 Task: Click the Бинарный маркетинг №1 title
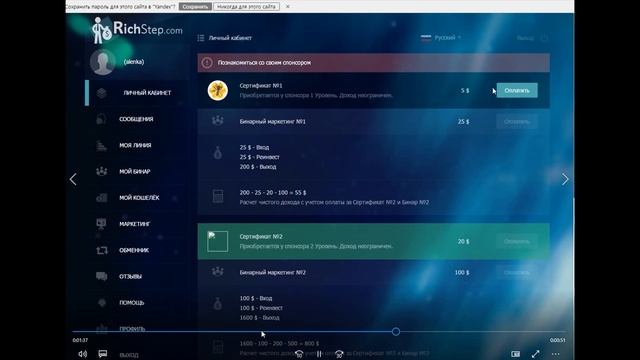(273, 122)
